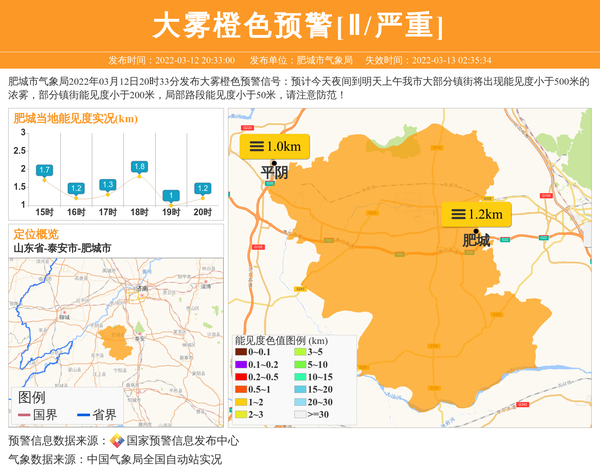
Task: Select the 0~0.1 km dark brown legend swatch
Action: 241,352
